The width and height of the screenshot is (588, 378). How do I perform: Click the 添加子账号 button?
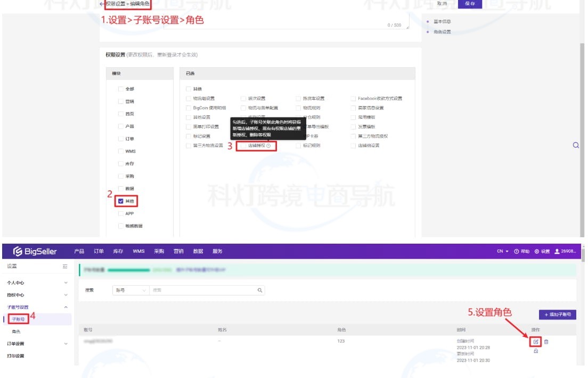click(x=557, y=315)
